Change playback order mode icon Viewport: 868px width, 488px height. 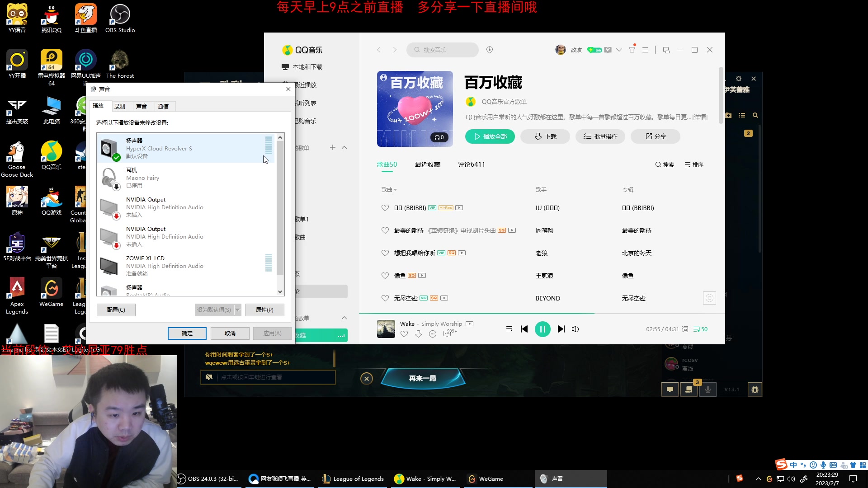click(x=509, y=329)
